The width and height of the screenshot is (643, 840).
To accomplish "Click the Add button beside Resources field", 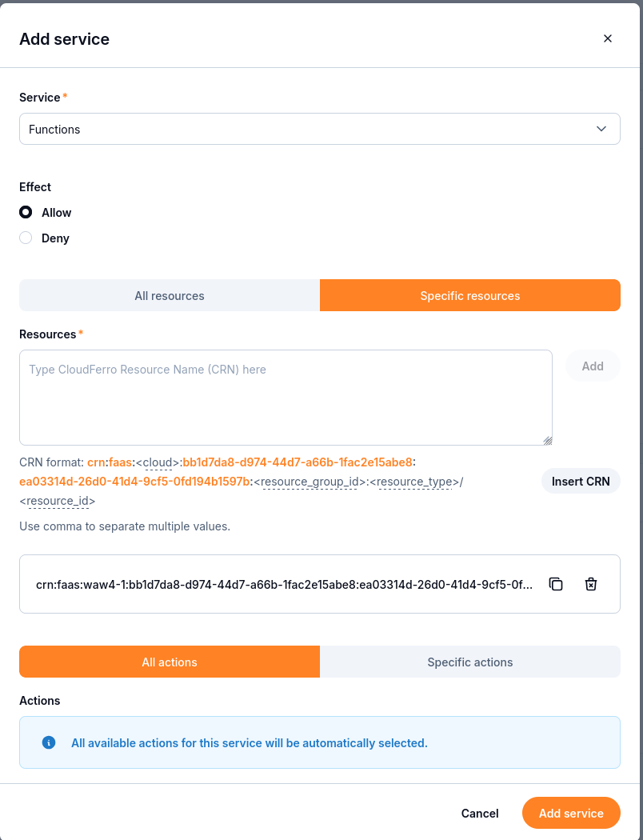I will coord(593,366).
